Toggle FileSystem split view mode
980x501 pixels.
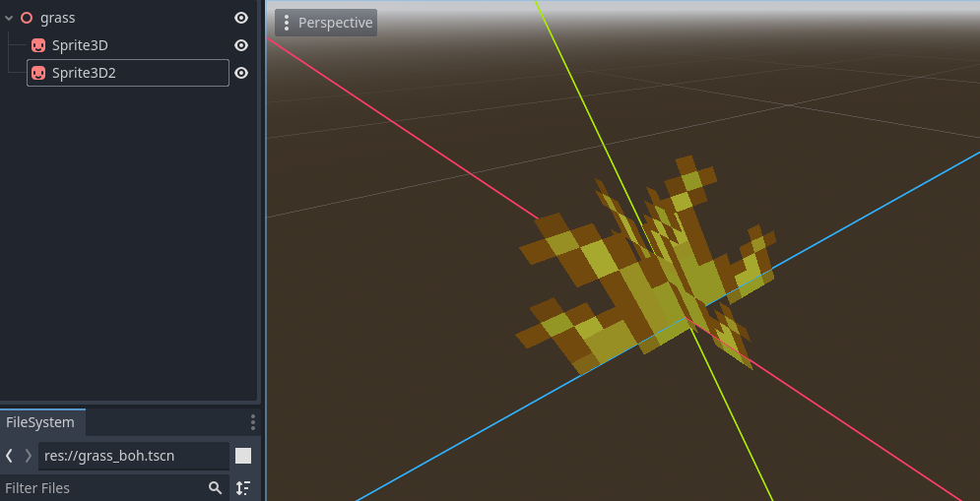pos(243,456)
